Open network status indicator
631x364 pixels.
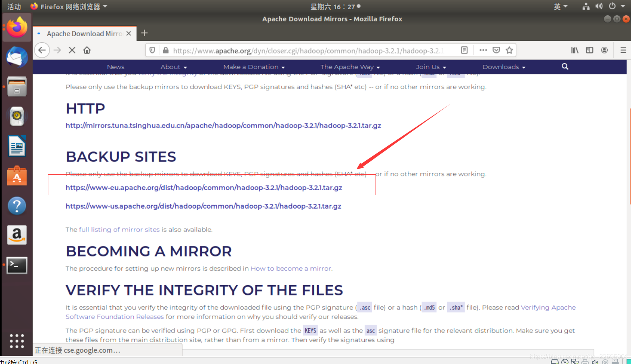[586, 6]
